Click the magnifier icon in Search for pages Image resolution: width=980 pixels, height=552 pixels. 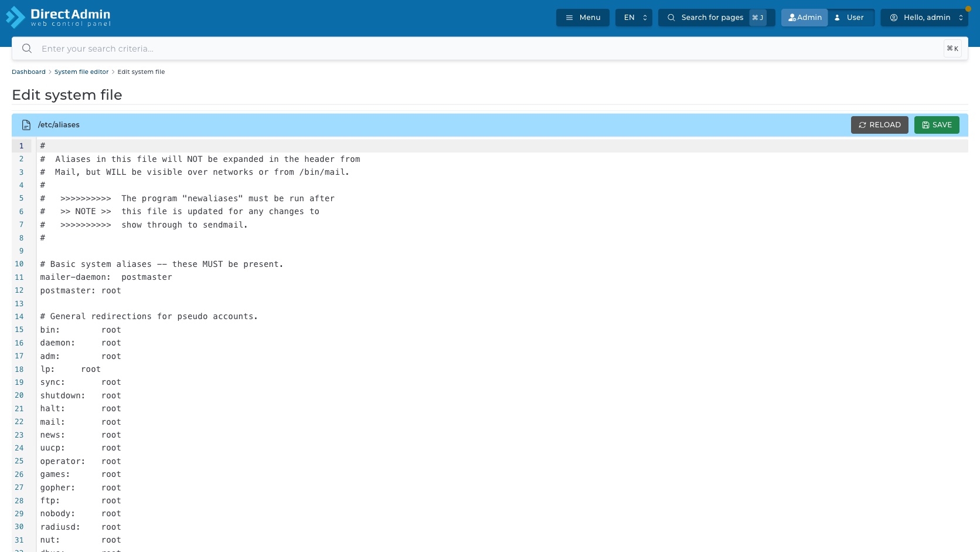671,18
